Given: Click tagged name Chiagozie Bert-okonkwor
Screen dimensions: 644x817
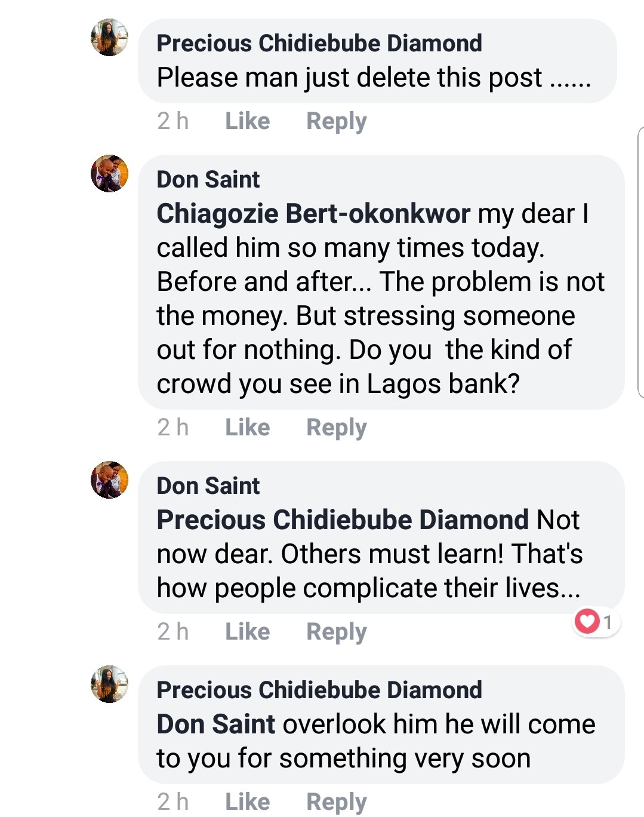Looking at the screenshot, I should coord(313,214).
